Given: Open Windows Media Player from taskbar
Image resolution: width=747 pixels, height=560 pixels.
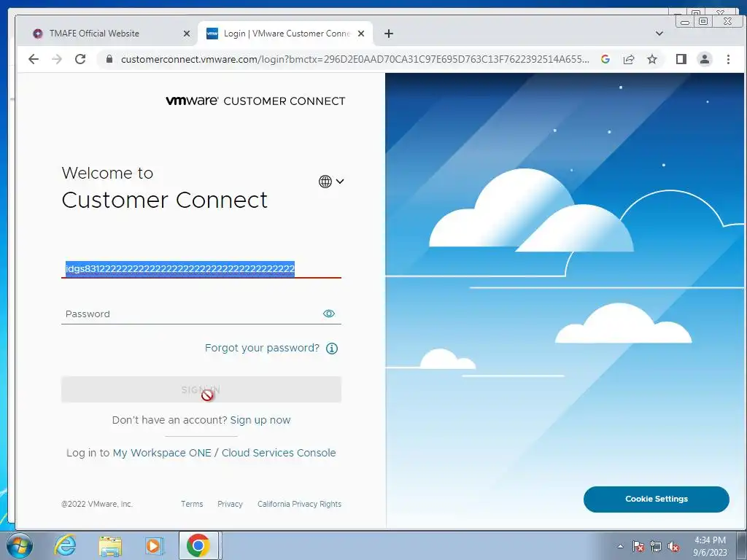Looking at the screenshot, I should click(x=155, y=545).
